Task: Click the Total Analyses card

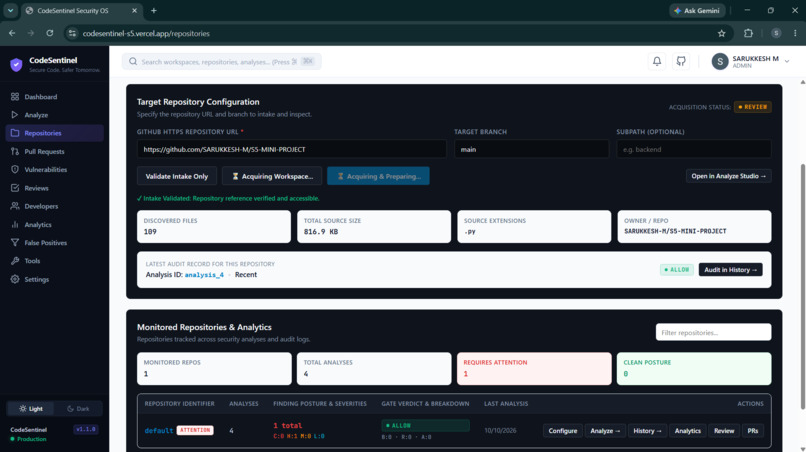Action: (374, 368)
